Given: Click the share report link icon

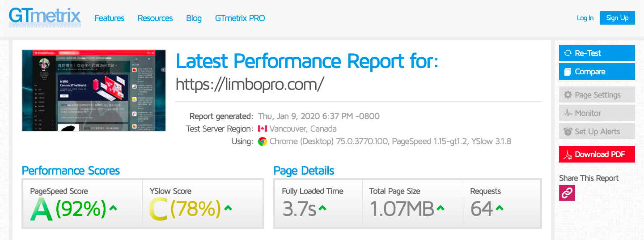Looking at the screenshot, I should [x=567, y=193].
